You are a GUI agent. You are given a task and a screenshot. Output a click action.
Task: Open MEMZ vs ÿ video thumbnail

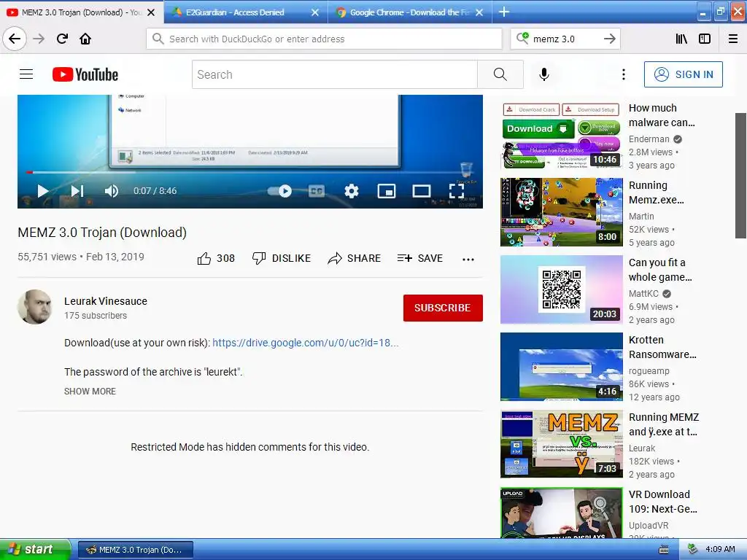click(x=561, y=444)
